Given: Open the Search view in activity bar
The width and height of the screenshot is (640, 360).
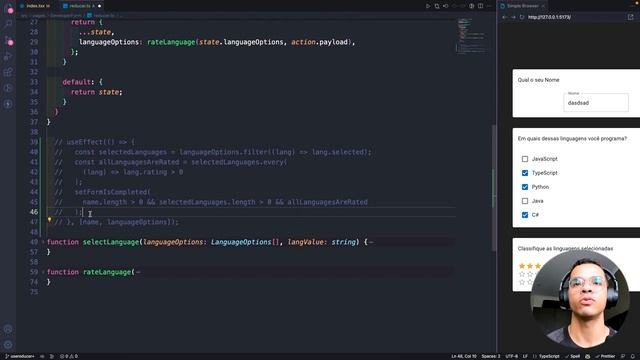Looking at the screenshot, I should [x=8, y=24].
